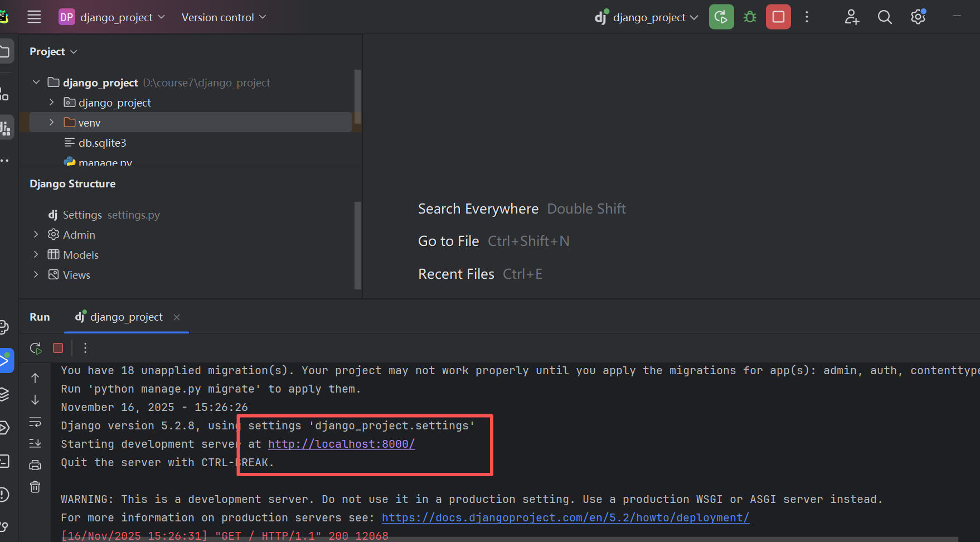Show more tool windows ellipsis icon
980x542 pixels.
tap(4, 161)
